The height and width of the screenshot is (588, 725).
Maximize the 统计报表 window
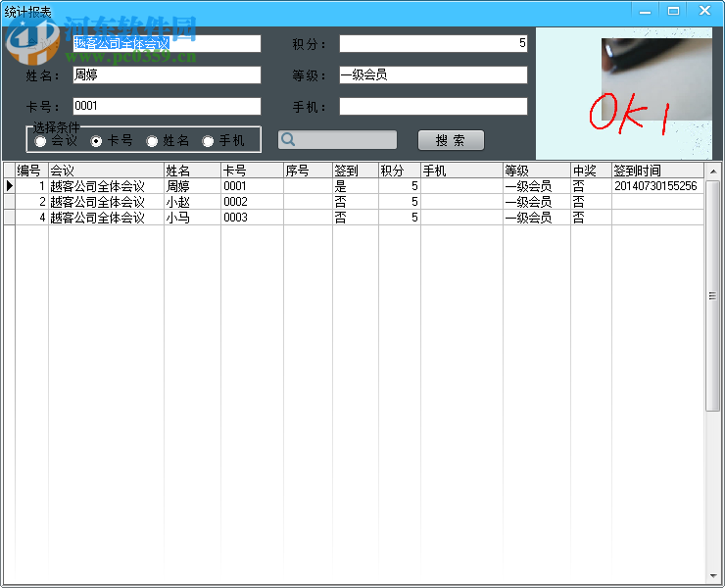[x=674, y=11]
